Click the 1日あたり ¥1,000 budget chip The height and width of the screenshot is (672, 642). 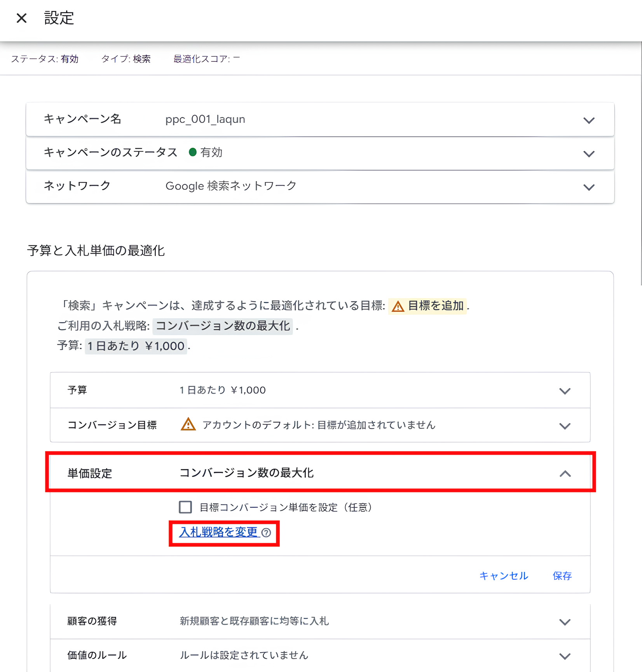(x=135, y=346)
